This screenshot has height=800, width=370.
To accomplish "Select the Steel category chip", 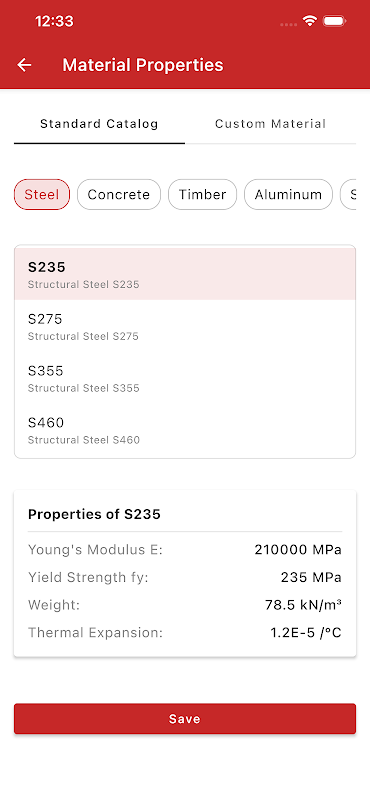I will pyautogui.click(x=42, y=194).
